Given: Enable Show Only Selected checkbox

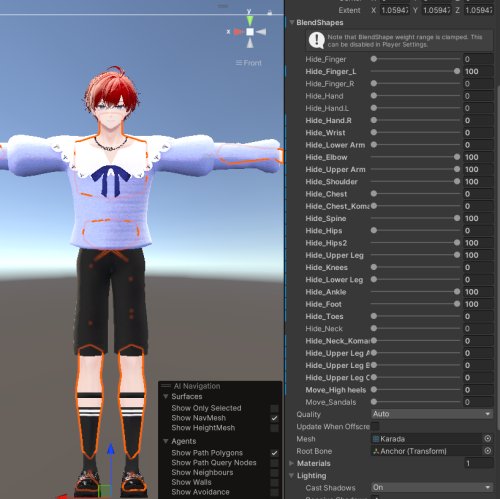Looking at the screenshot, I should (x=274, y=408).
